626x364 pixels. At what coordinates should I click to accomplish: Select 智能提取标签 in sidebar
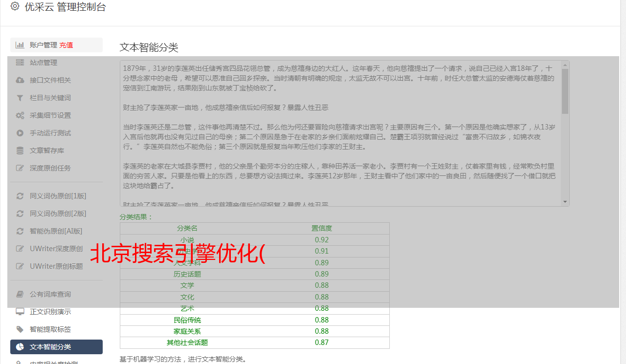pyautogui.click(x=56, y=329)
